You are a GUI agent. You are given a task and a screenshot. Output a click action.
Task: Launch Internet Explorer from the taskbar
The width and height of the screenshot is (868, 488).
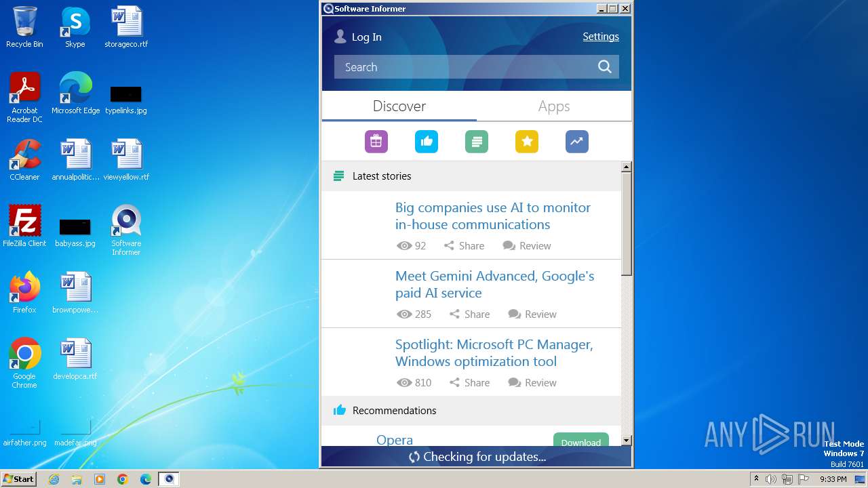tap(54, 479)
